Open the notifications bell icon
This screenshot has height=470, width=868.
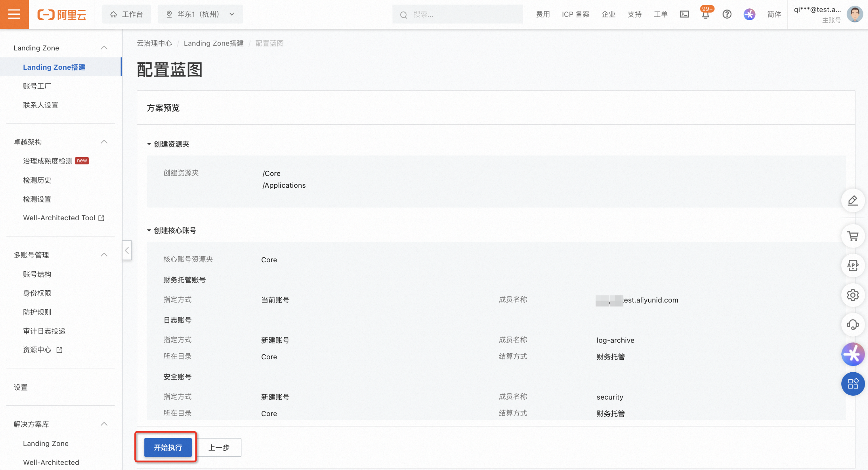[x=705, y=15]
